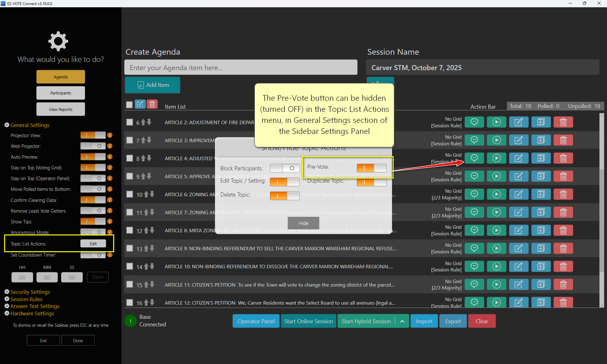
Task: Click the red trash icon for item 15
Action: (x=563, y=285)
